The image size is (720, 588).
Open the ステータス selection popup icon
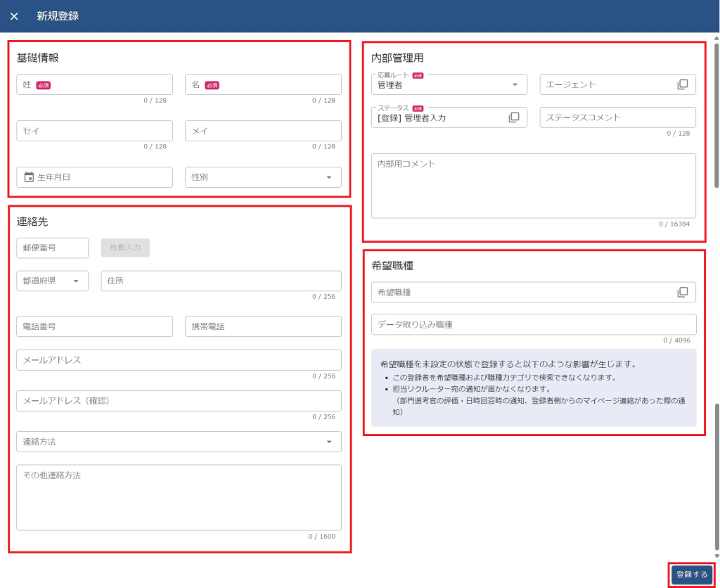click(x=513, y=117)
